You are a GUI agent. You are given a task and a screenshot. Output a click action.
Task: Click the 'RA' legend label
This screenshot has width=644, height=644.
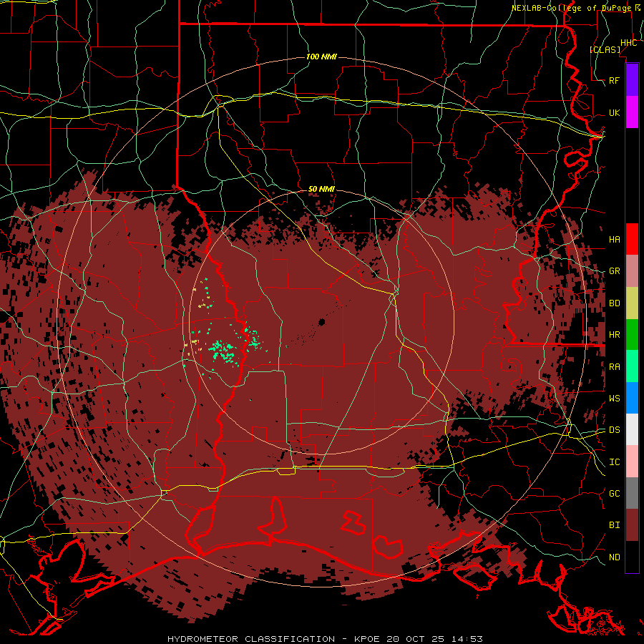pos(614,367)
